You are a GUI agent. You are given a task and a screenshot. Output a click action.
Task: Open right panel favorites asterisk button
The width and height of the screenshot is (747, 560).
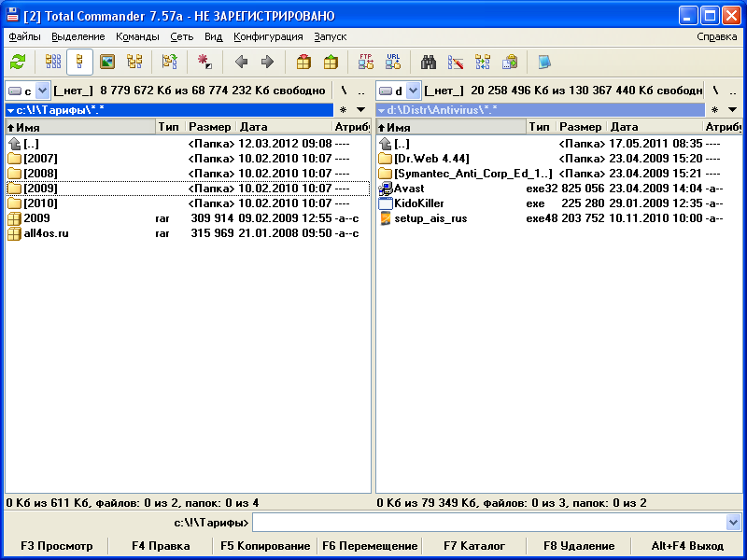tap(714, 110)
